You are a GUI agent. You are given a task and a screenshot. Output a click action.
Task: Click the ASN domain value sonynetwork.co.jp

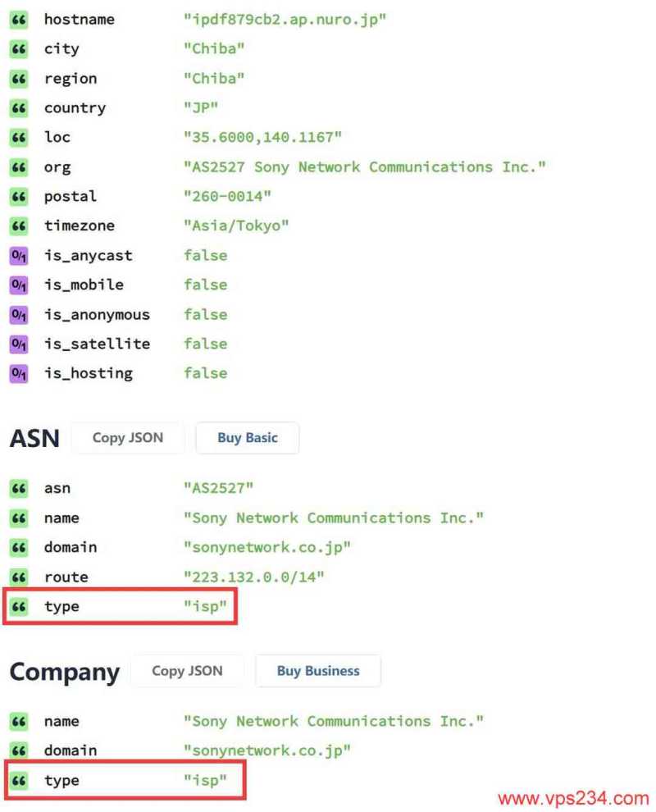267,547
